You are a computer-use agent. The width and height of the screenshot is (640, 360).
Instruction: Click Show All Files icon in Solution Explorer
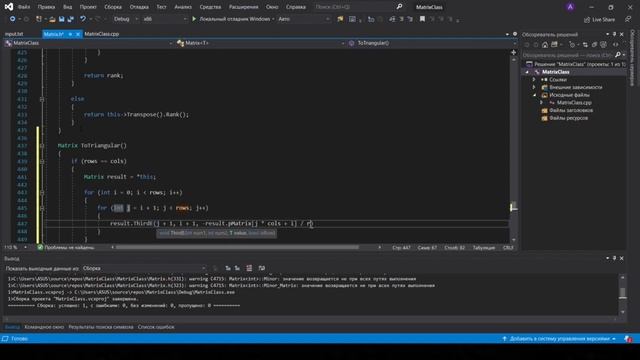(603, 45)
